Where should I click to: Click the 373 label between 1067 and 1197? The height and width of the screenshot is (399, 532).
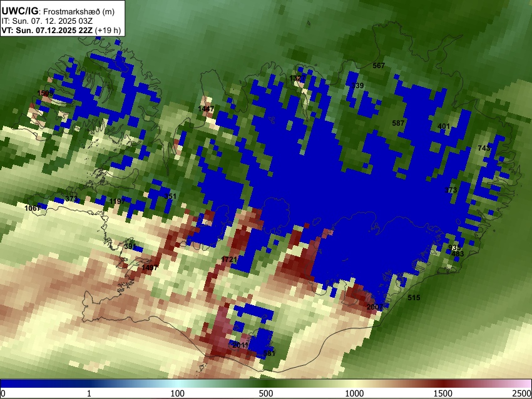[x=71, y=199]
